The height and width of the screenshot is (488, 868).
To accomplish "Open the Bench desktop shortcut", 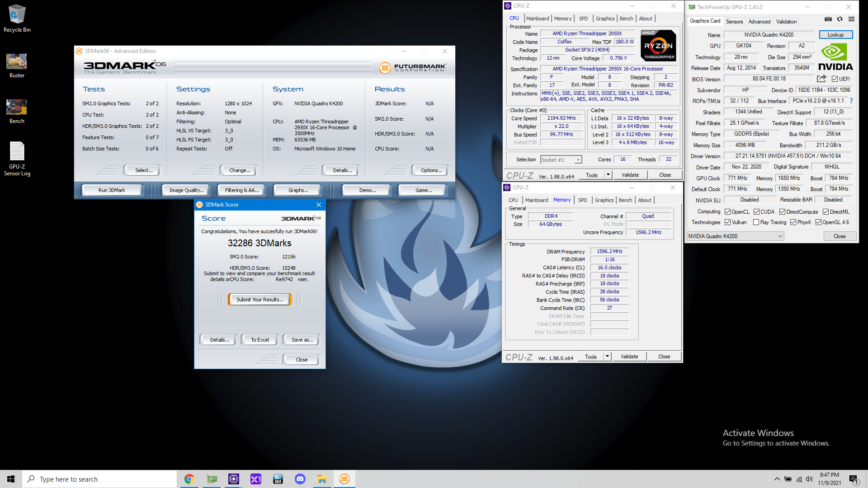I will click(17, 111).
